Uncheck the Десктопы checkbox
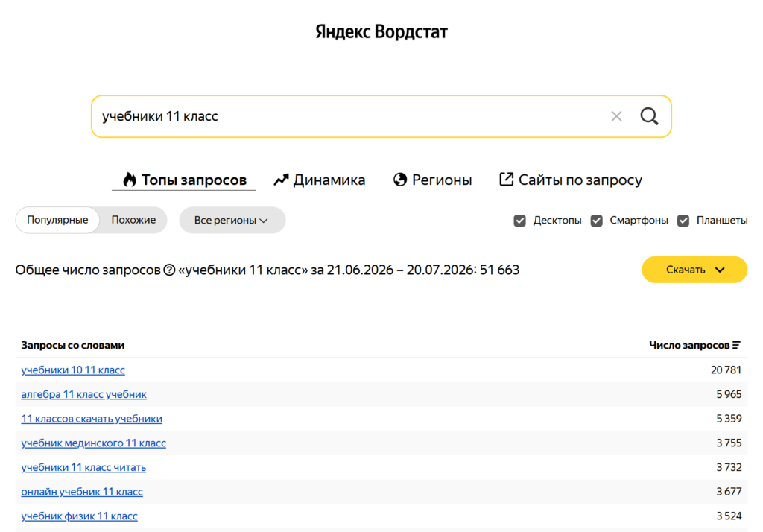The image size is (763, 532). click(519, 221)
